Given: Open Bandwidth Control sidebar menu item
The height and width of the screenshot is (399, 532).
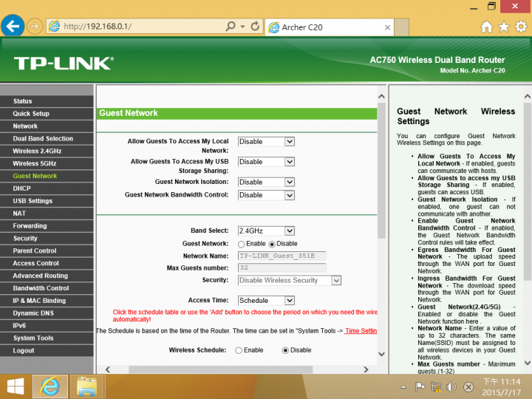Looking at the screenshot, I should pyautogui.click(x=47, y=288).
